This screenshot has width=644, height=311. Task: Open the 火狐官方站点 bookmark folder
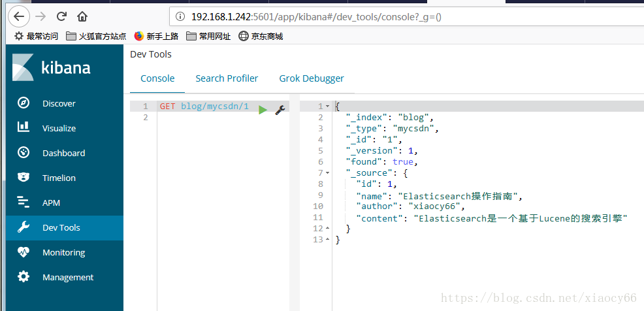pyautogui.click(x=96, y=36)
